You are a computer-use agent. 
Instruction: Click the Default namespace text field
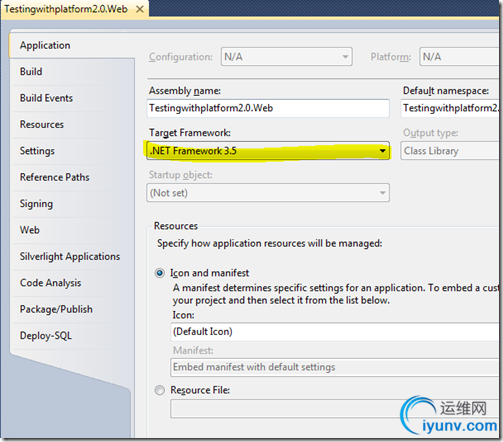point(450,108)
